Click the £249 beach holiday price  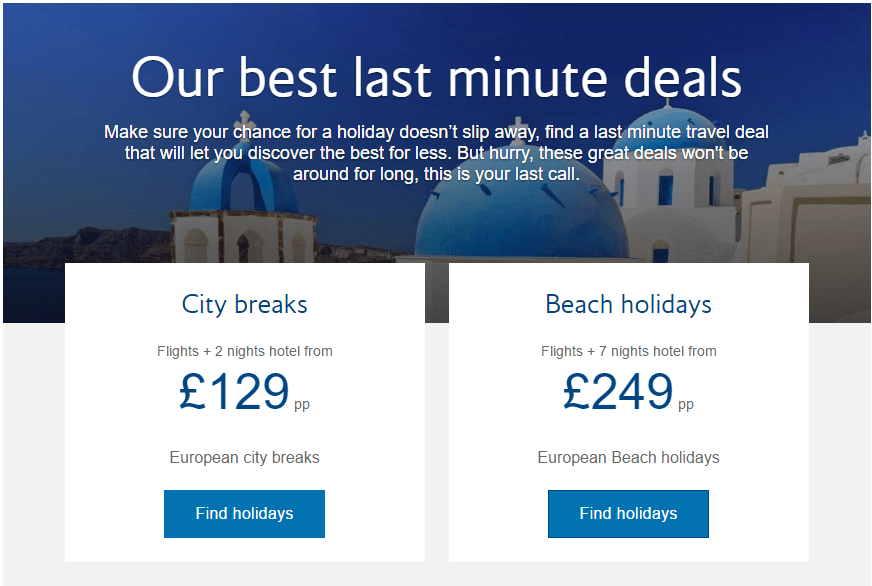point(618,391)
